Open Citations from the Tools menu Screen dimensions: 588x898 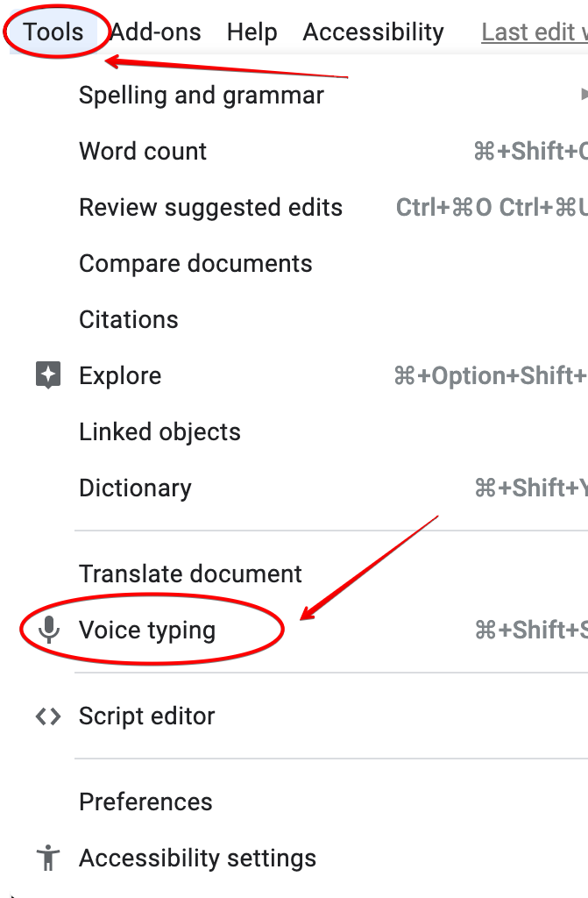[129, 319]
